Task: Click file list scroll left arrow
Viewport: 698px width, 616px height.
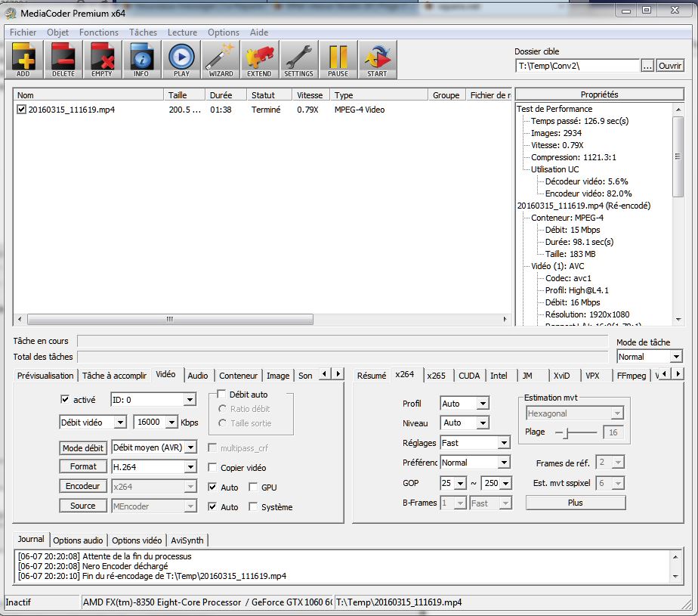Action: point(20,319)
